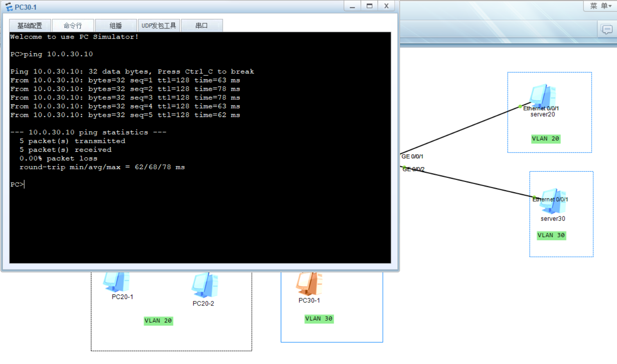The width and height of the screenshot is (617, 364).
Task: Click the Ethernet 0/0/1 label near server30
Action: point(550,199)
